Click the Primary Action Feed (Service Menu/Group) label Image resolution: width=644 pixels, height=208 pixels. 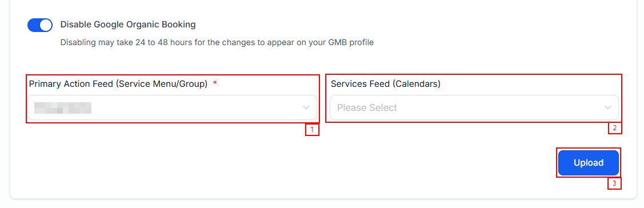[118, 84]
